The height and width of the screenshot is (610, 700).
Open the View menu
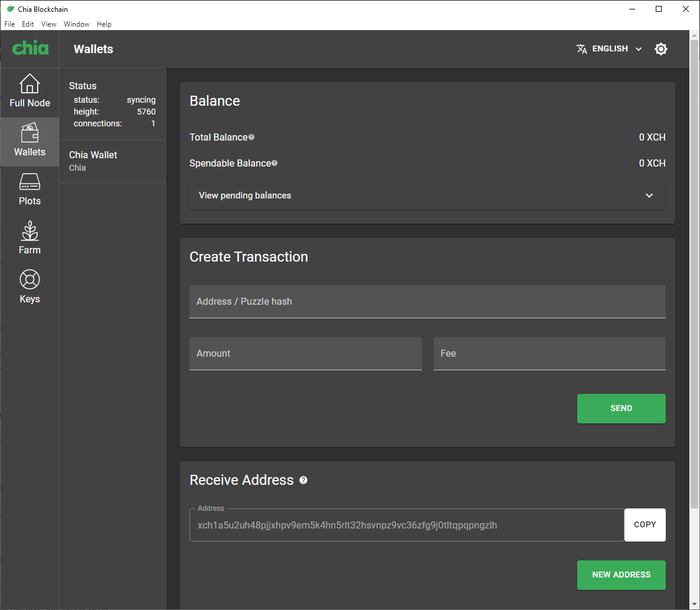coord(48,24)
